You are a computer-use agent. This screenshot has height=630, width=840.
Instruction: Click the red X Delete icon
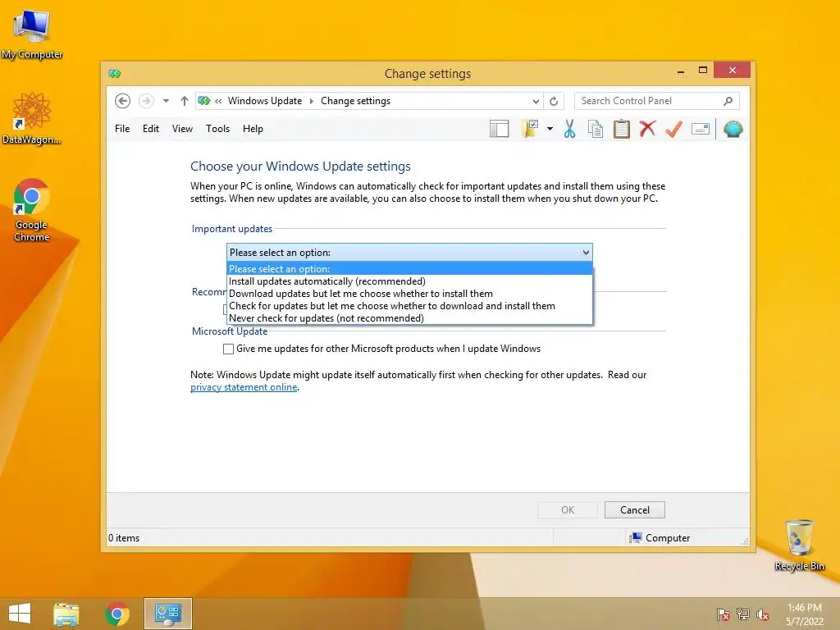pyautogui.click(x=648, y=129)
